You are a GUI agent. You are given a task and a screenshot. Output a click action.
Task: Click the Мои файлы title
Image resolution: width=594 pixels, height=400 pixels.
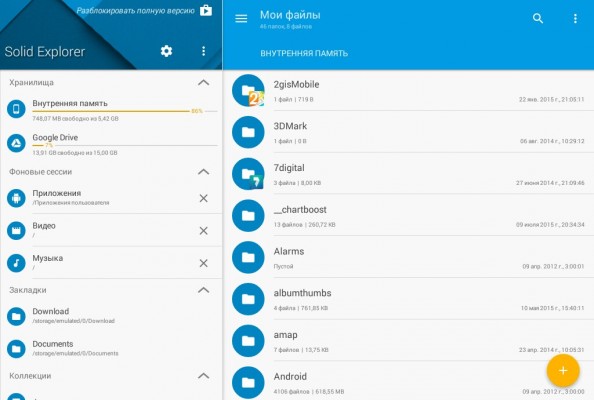click(x=290, y=15)
